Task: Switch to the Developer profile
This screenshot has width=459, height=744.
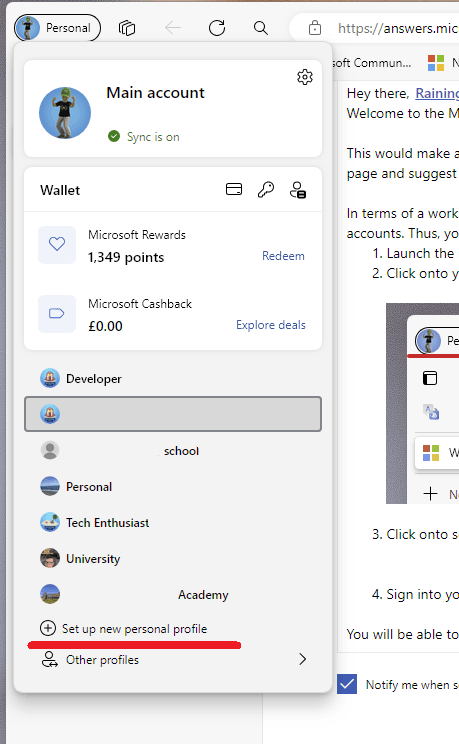Action: (173, 379)
